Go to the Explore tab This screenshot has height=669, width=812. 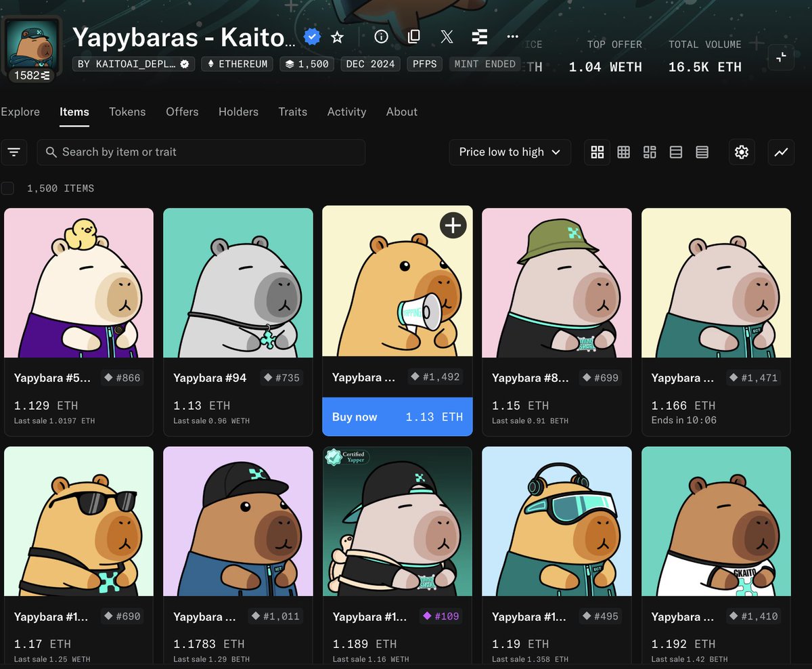click(20, 112)
